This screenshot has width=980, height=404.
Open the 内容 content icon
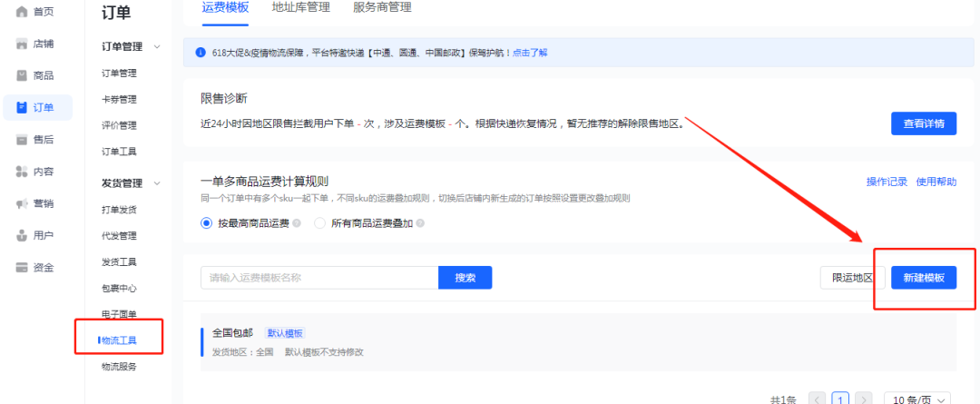22,172
